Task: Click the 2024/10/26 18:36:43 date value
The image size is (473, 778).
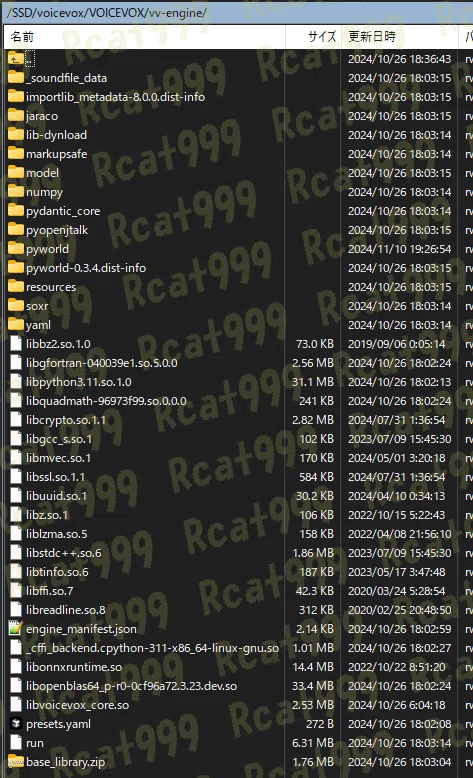Action: click(x=400, y=59)
